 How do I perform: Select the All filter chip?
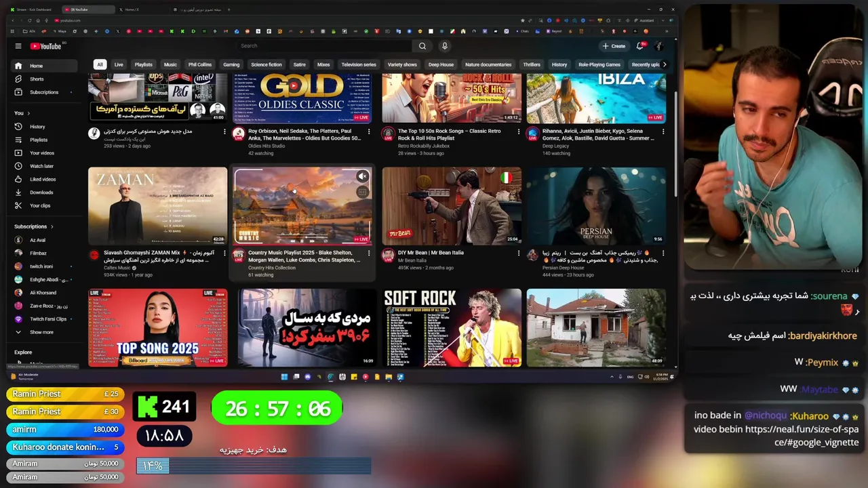coord(100,64)
